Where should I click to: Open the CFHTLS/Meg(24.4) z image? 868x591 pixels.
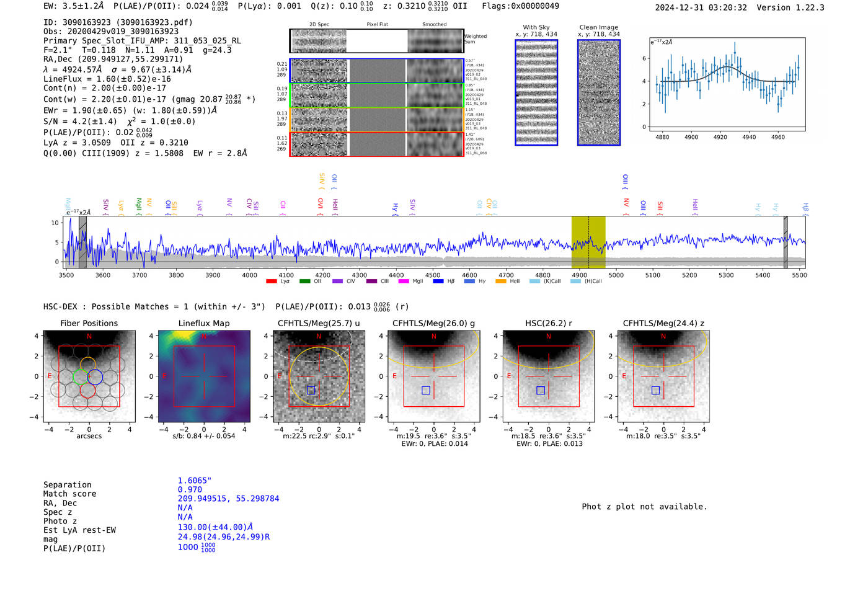[x=663, y=376]
